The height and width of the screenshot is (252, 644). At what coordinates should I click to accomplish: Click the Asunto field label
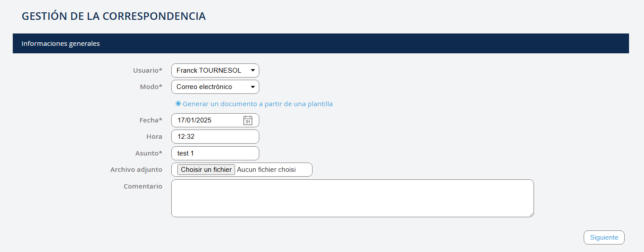pos(148,153)
